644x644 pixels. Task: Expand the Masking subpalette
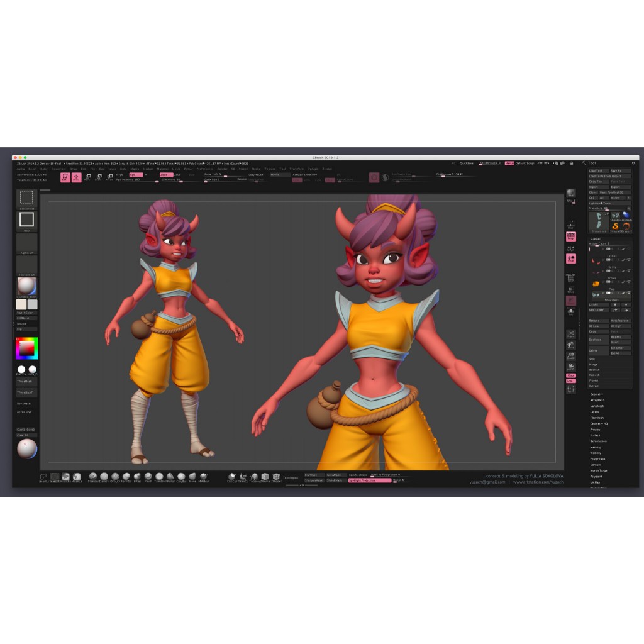pos(596,447)
